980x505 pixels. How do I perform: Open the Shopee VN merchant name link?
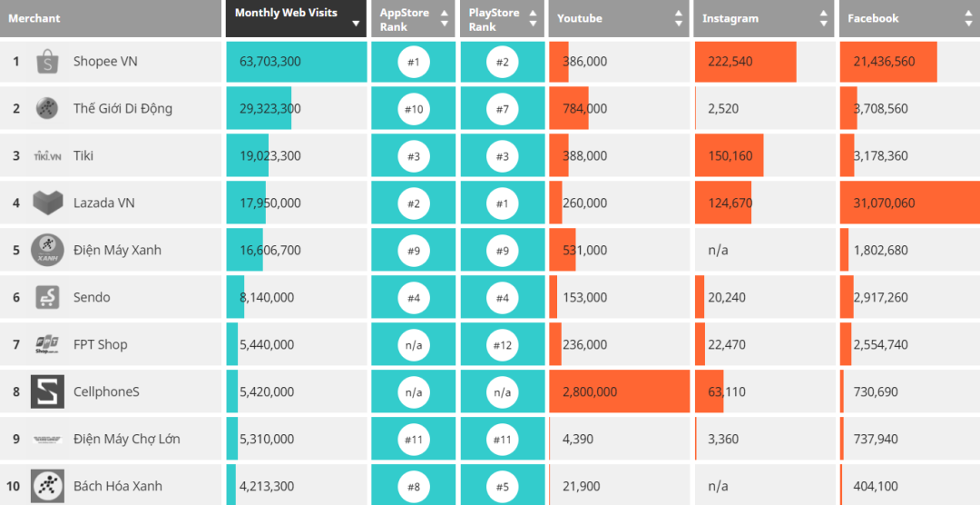[105, 62]
